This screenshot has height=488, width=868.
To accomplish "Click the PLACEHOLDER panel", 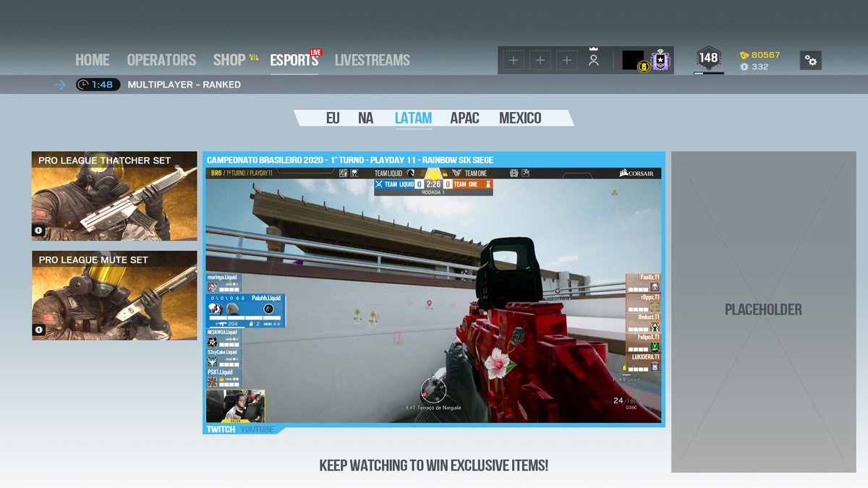I will coord(763,312).
